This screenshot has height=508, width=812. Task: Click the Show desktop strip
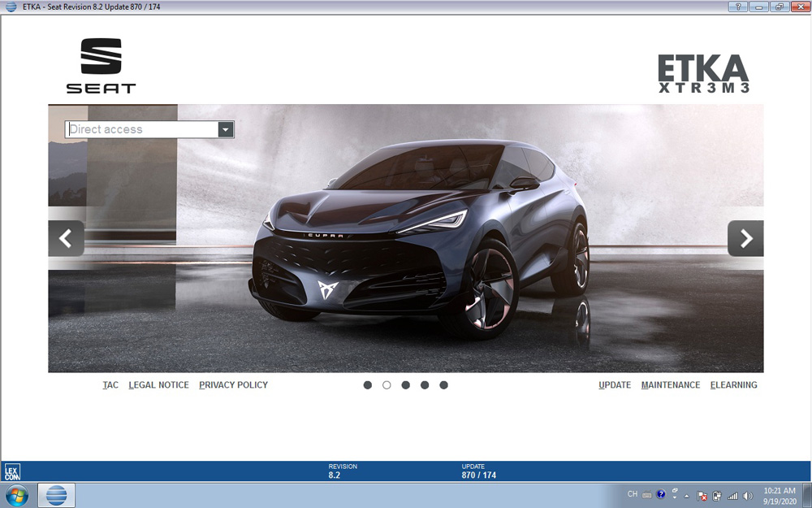(807, 496)
